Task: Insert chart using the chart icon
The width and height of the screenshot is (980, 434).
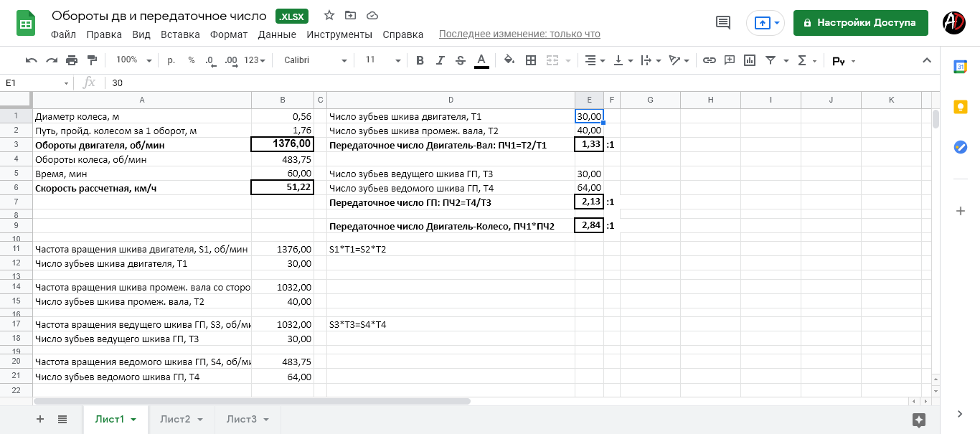Action: point(750,60)
